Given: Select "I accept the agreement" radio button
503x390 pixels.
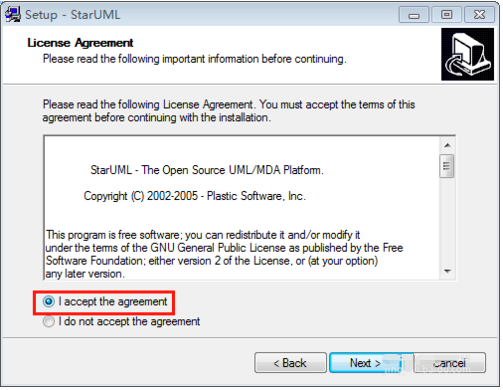Looking at the screenshot, I should click(49, 302).
